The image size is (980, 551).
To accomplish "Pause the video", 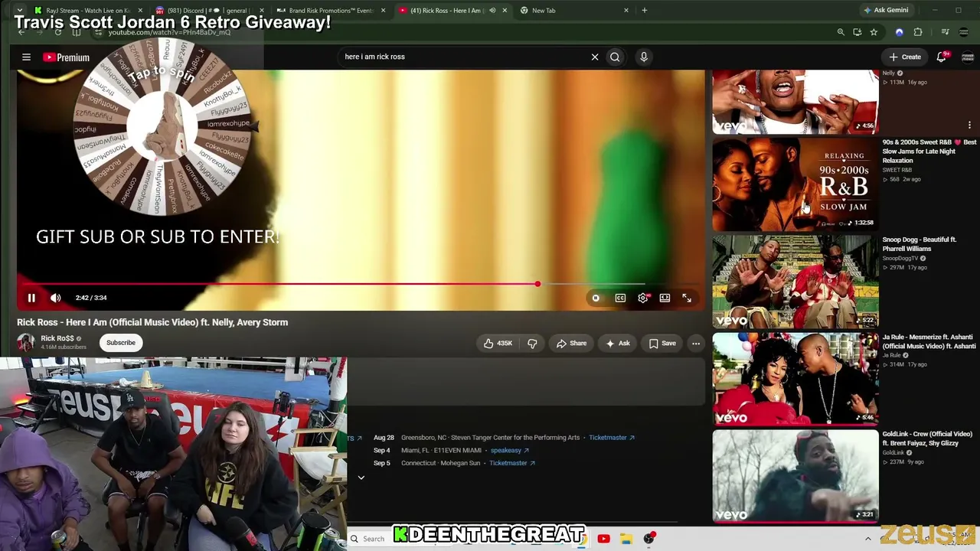I will click(x=31, y=298).
